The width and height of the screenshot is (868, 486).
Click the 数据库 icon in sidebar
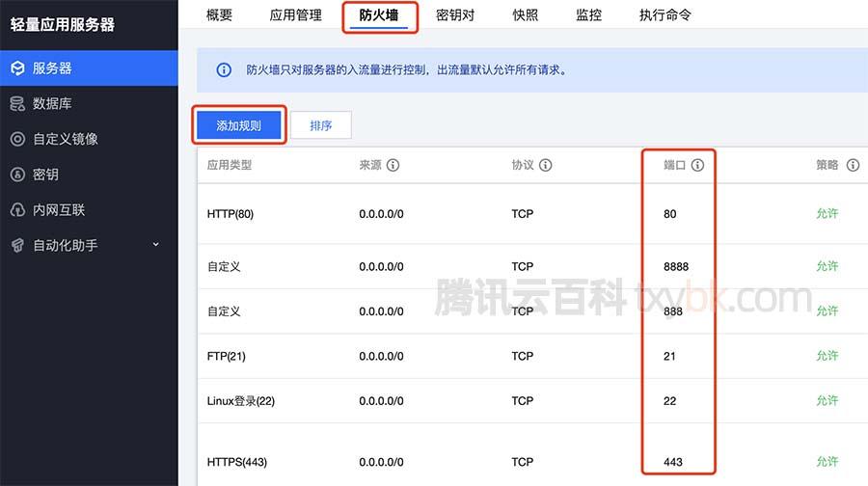17,103
